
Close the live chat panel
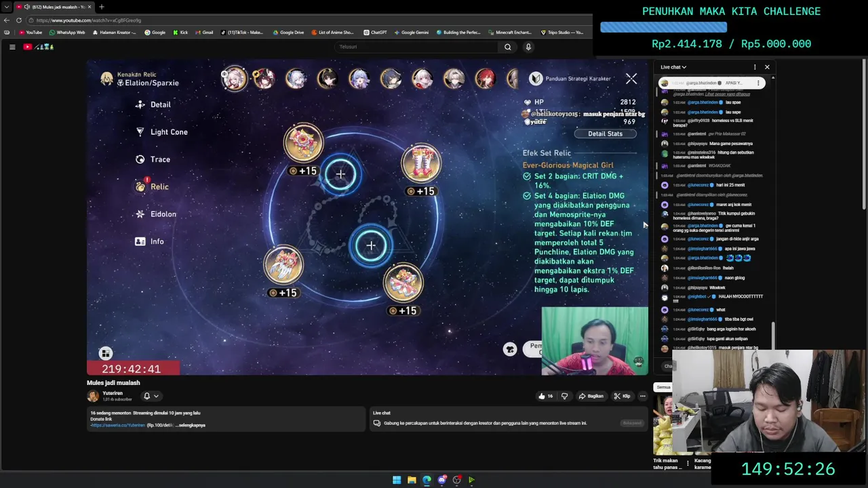(x=767, y=67)
